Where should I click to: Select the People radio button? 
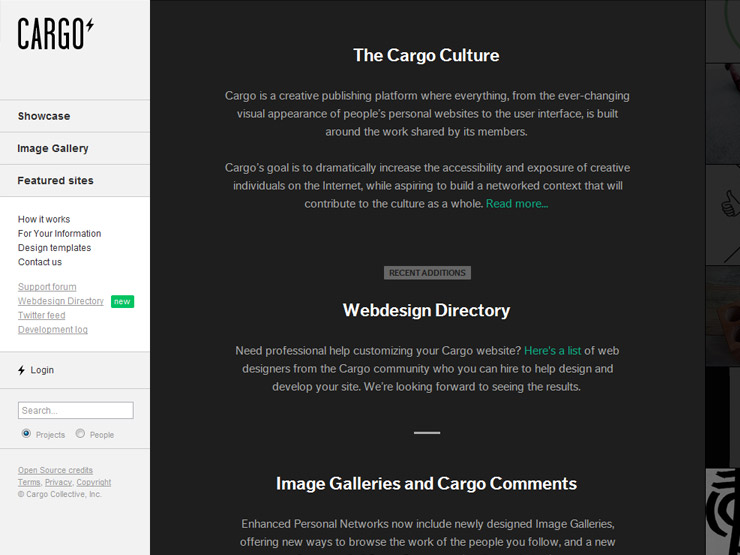coord(80,433)
